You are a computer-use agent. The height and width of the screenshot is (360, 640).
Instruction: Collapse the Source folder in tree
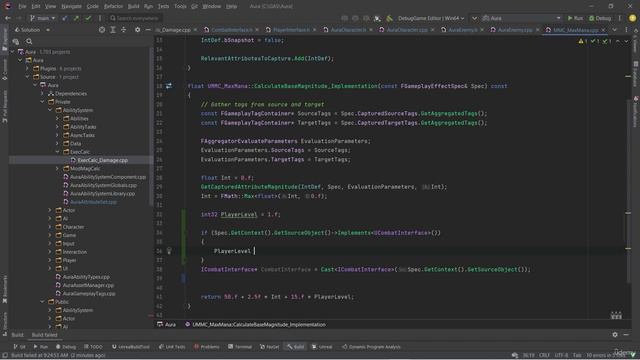point(27,77)
